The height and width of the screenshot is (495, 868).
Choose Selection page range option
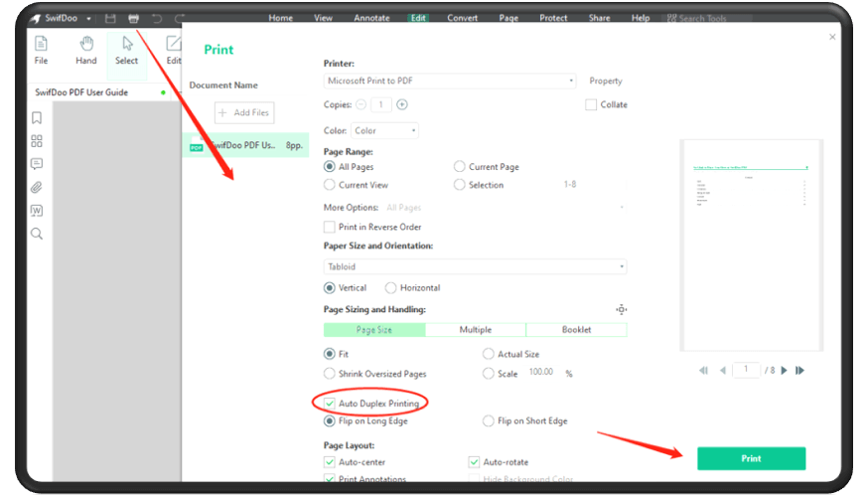(x=459, y=185)
